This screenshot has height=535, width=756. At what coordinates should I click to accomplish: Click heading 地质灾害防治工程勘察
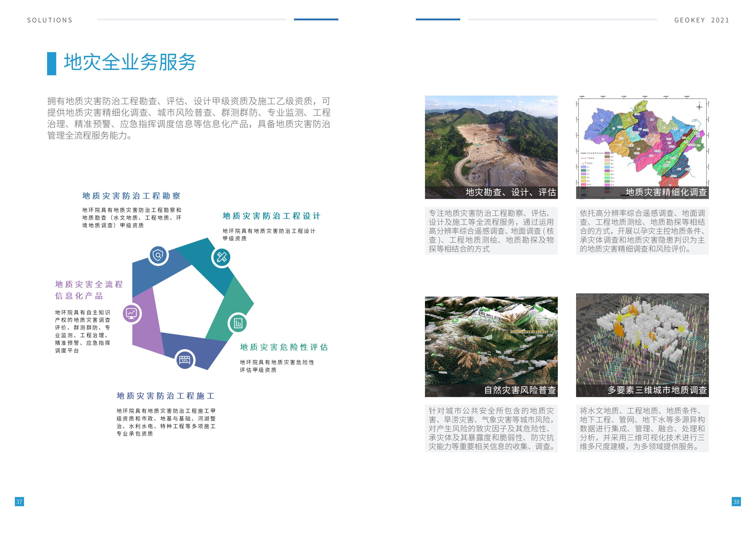(131, 196)
